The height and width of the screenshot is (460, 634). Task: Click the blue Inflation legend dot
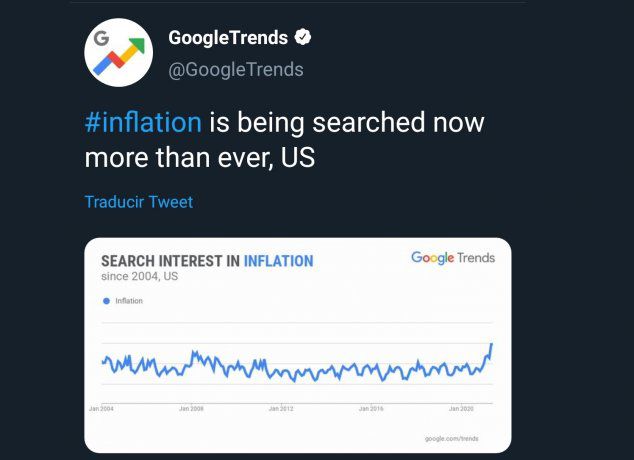point(106,301)
